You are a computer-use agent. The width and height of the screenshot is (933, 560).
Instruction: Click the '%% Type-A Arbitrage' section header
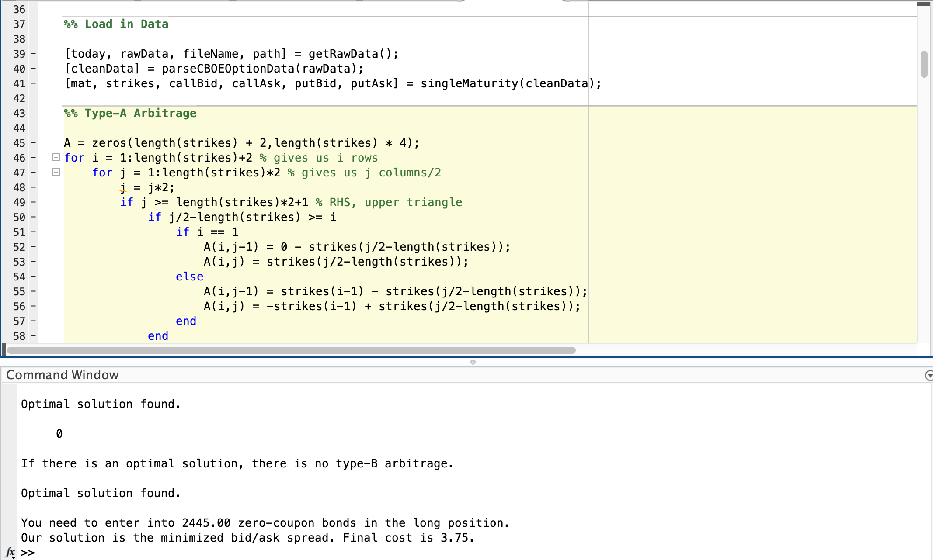[130, 113]
